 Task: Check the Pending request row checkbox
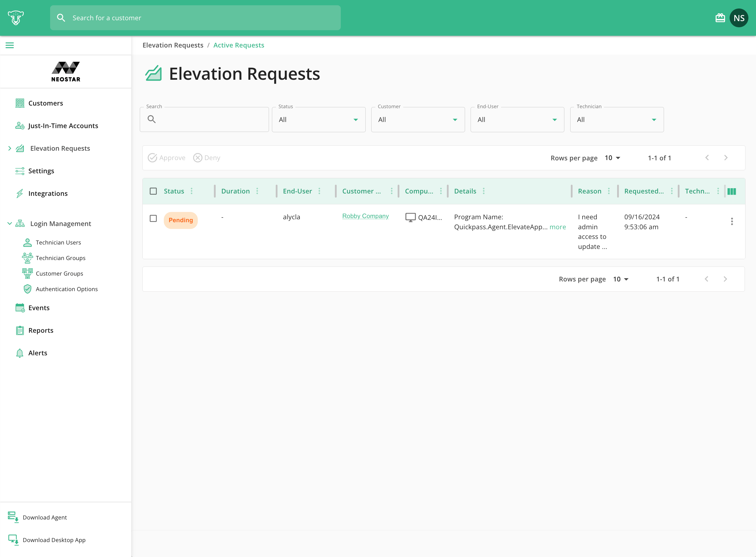tap(153, 218)
